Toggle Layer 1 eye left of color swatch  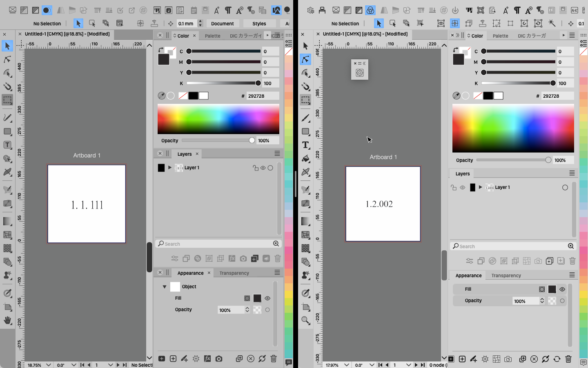pos(462,188)
